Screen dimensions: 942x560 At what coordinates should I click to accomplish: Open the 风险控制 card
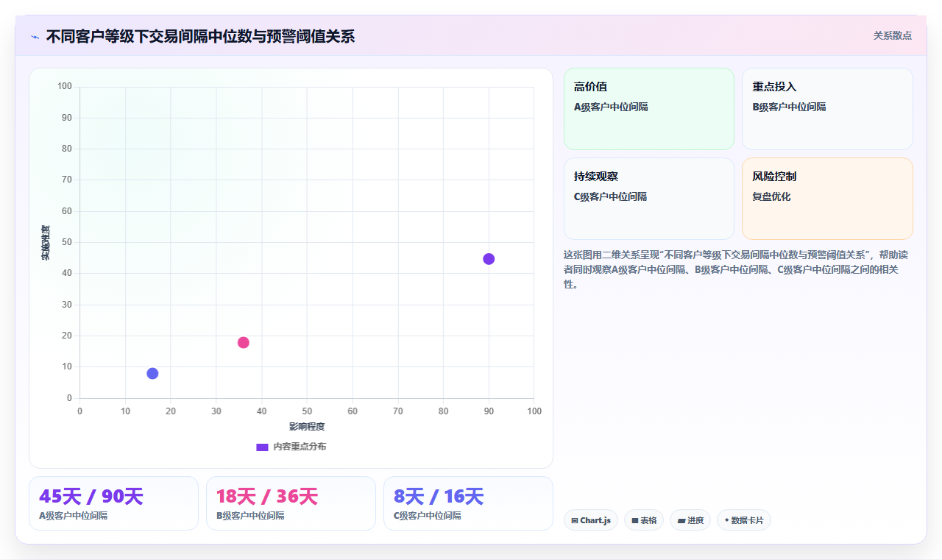point(827,199)
